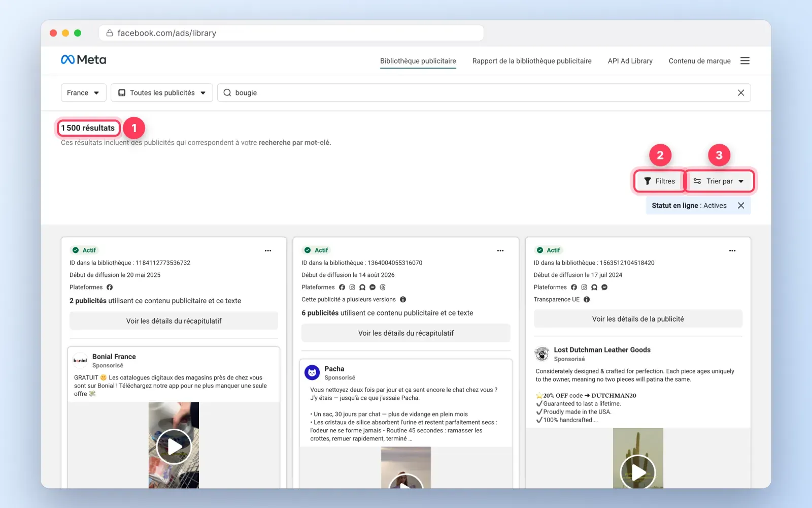Click Transparence UE label
The height and width of the screenshot is (508, 812).
557,300
